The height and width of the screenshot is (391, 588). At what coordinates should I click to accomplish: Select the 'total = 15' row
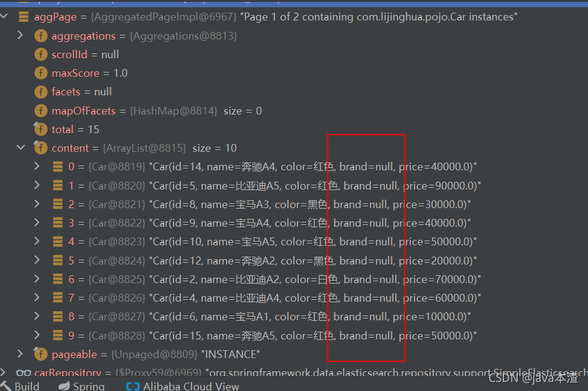pos(76,130)
